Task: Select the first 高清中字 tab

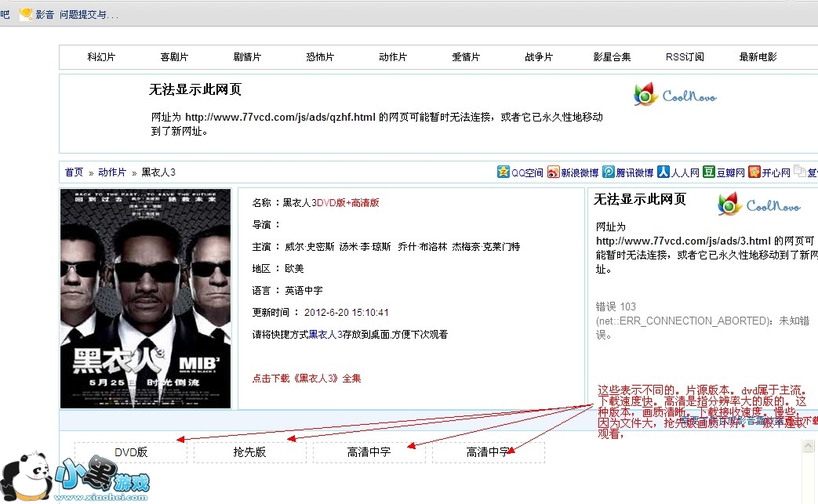Action: (x=369, y=452)
